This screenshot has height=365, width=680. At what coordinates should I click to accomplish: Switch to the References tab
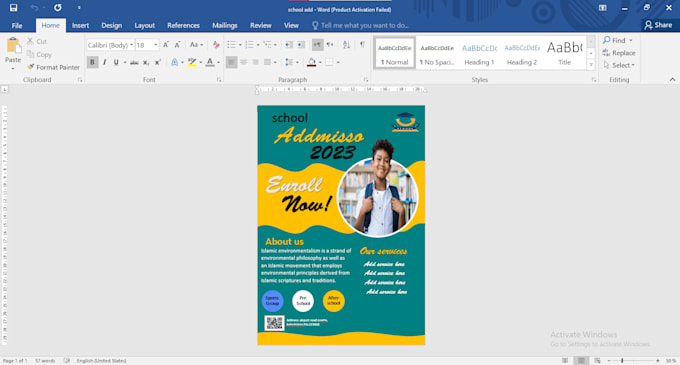point(183,26)
